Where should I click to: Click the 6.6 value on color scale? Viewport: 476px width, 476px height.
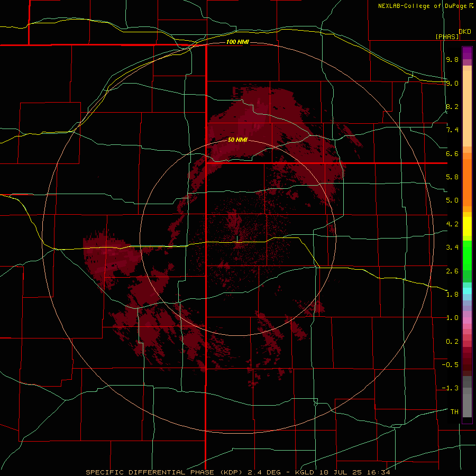(x=452, y=153)
